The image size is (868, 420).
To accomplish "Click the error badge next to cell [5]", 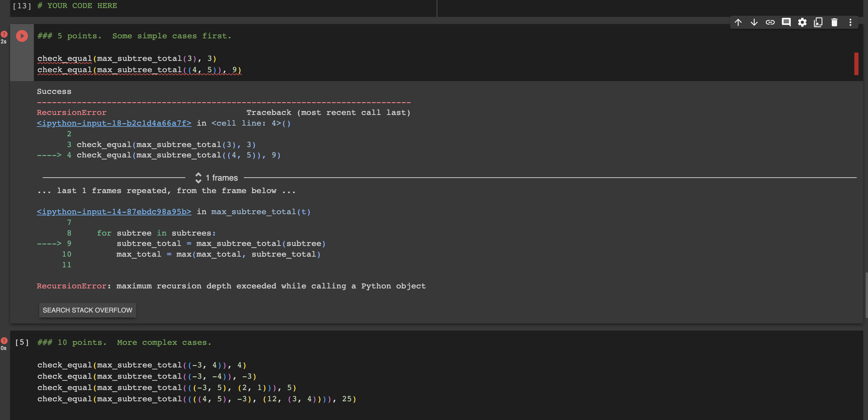I will tap(4, 340).
